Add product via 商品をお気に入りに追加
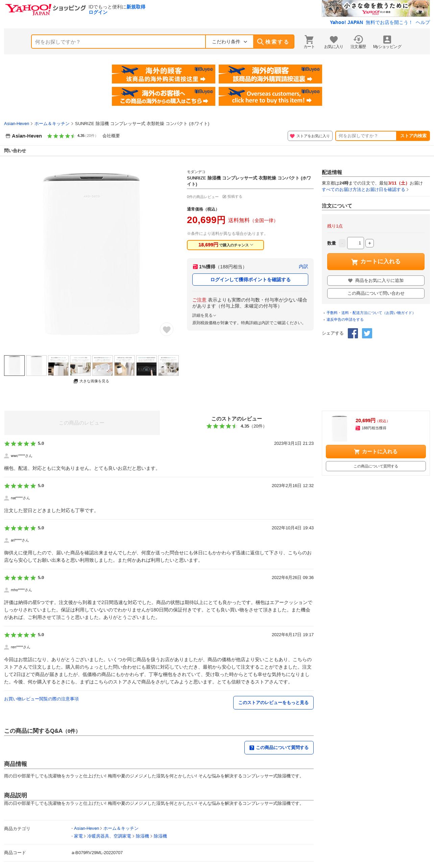Viewport: 434px width, 868px height. pos(376,281)
